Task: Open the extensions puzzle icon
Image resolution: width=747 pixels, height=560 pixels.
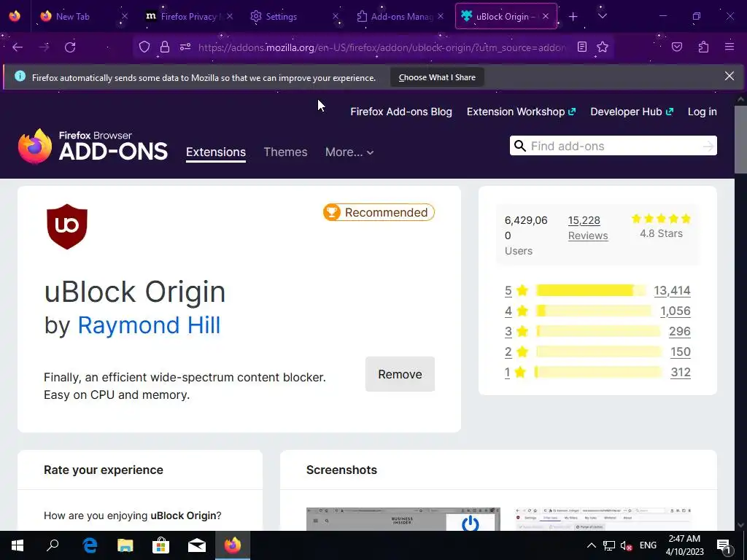Action: 703,47
